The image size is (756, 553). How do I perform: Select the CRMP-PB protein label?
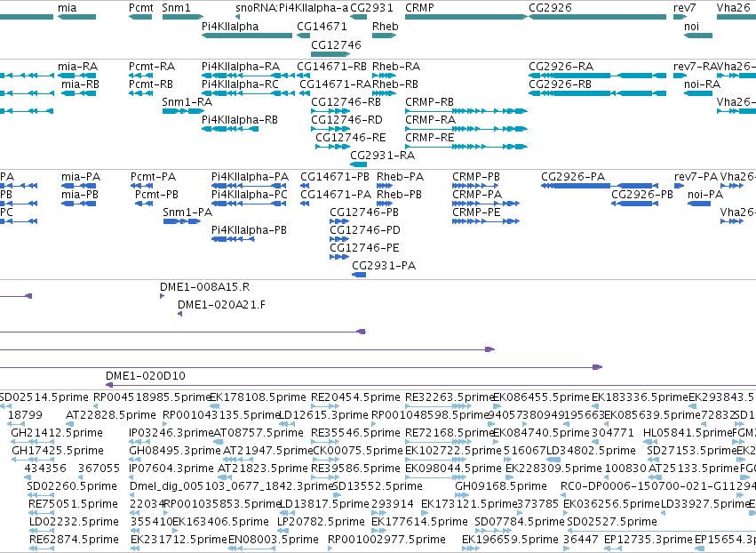coord(476,177)
